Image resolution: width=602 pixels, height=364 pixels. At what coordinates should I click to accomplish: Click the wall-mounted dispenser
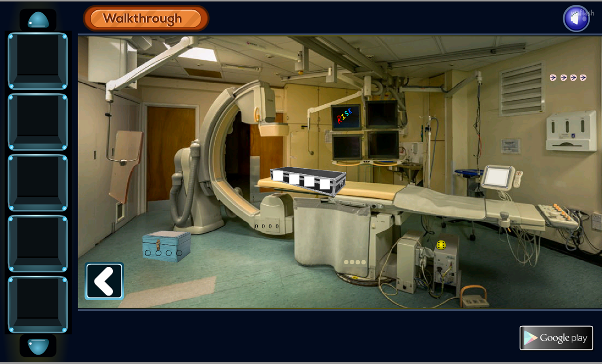point(571,131)
